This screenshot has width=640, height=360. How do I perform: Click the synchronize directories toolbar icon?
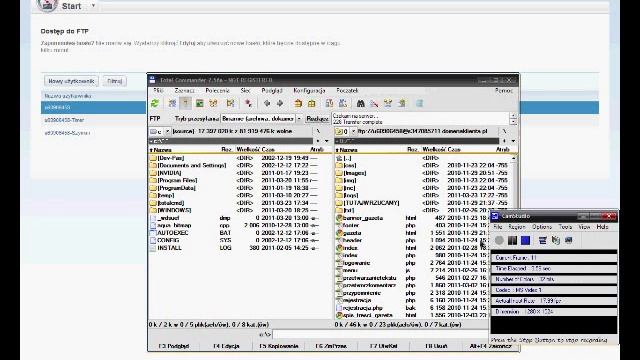388,104
